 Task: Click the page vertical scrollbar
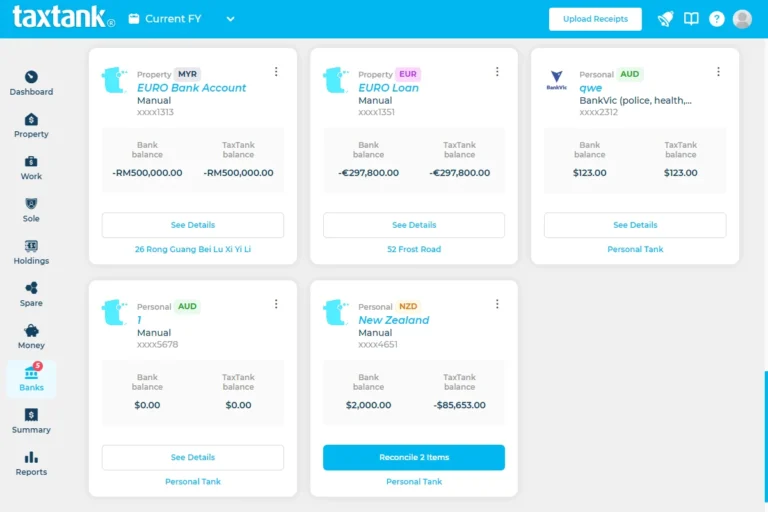click(x=766, y=436)
